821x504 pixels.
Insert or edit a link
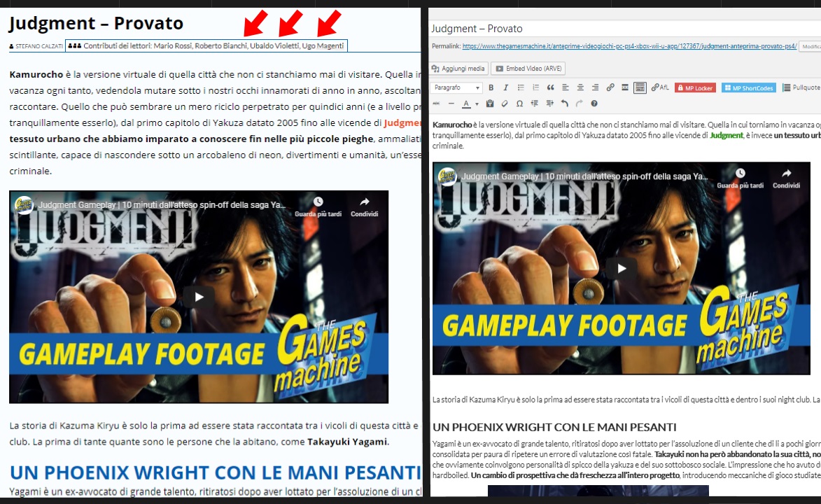[610, 87]
